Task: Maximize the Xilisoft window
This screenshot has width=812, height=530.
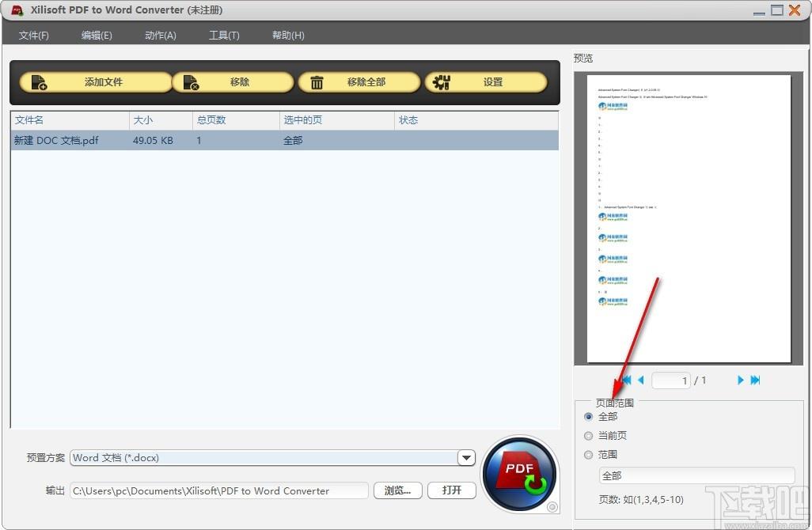Action: pyautogui.click(x=777, y=9)
